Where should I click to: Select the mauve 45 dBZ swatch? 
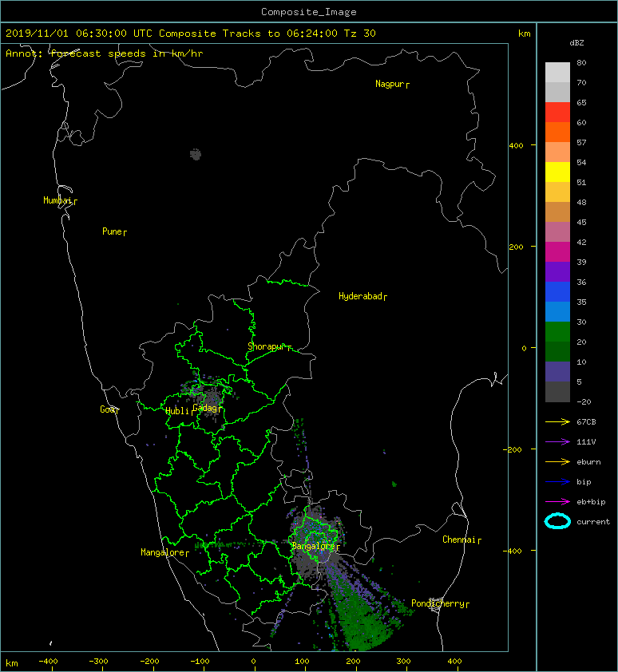(557, 231)
